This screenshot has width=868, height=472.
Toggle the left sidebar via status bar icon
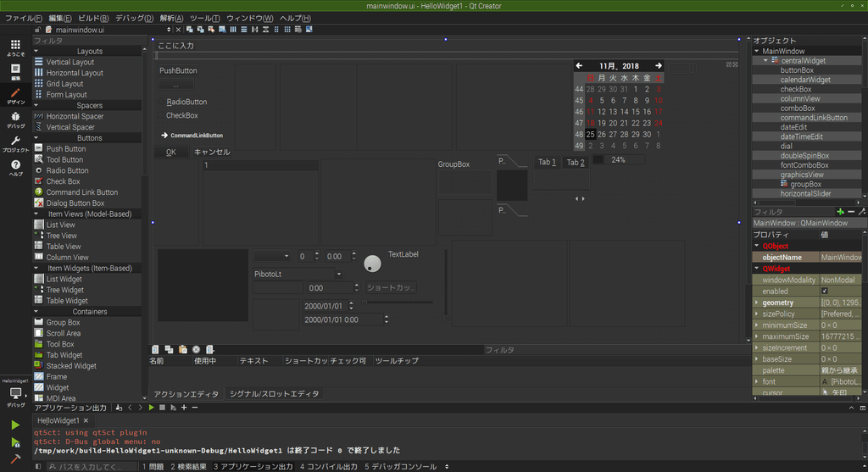38,466
